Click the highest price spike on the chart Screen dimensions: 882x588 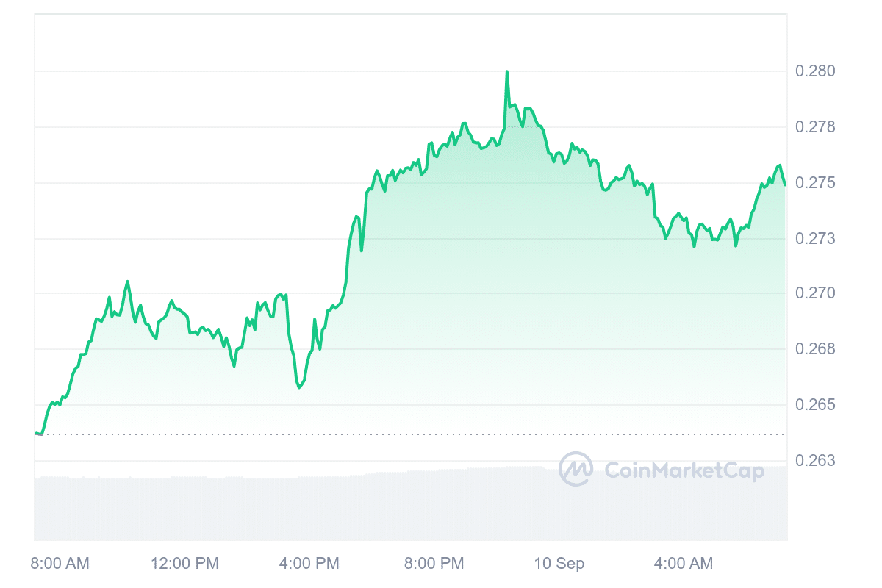point(507,72)
